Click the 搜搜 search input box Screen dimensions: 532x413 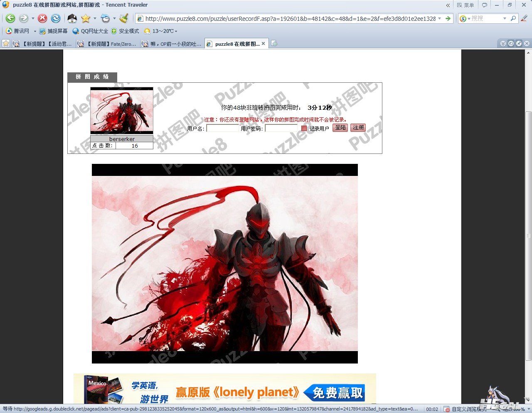coord(486,18)
